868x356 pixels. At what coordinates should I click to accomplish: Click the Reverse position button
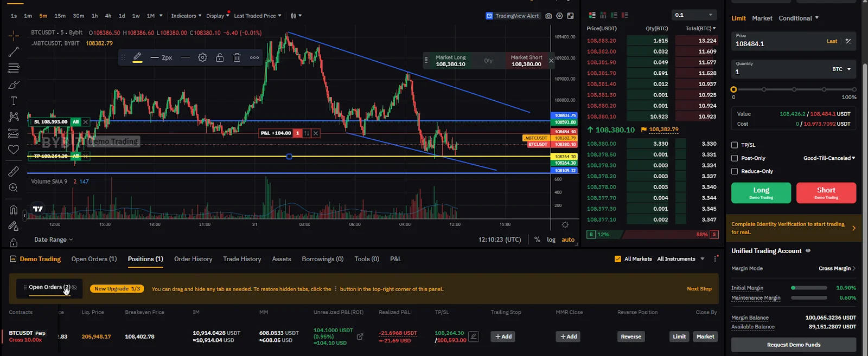(631, 336)
